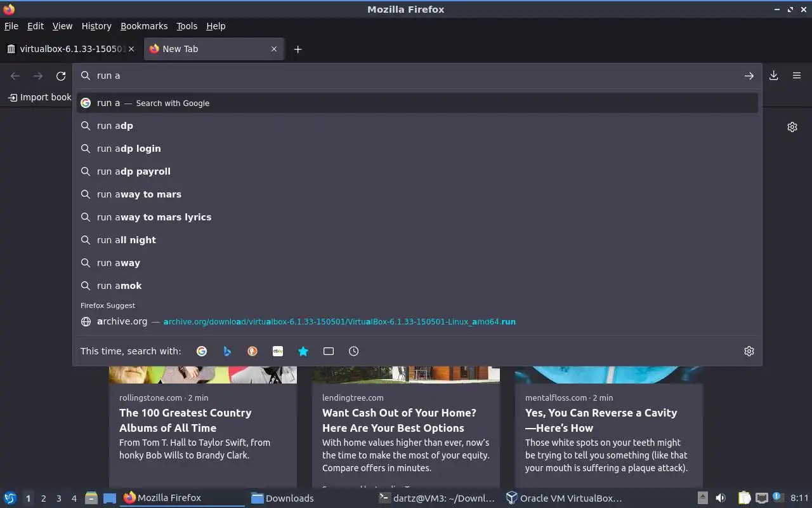The width and height of the screenshot is (812, 508).
Task: Search open tabs with the tab icon
Action: coord(329,351)
